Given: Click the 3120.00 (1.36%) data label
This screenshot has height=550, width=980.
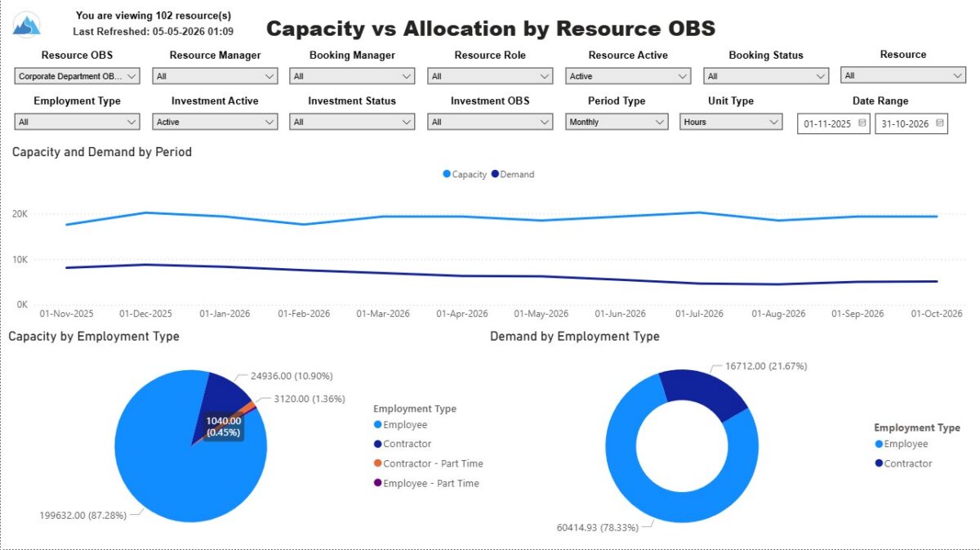Looking at the screenshot, I should pyautogui.click(x=310, y=399).
